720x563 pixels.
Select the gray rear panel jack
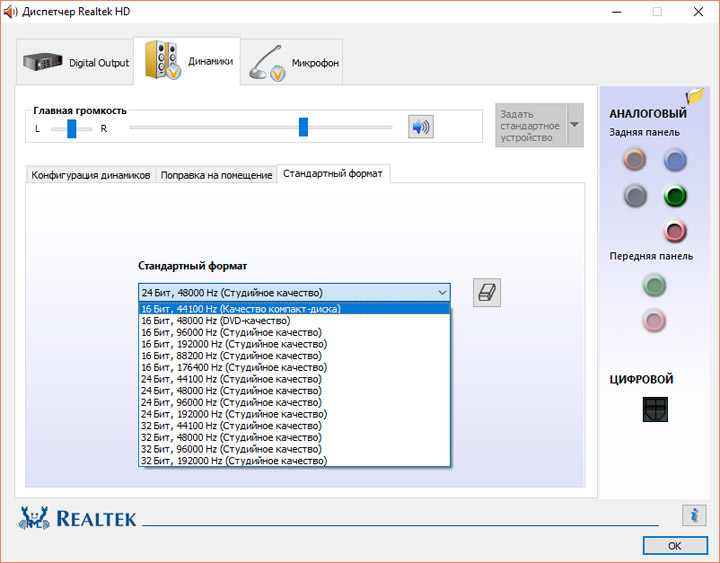pyautogui.click(x=635, y=196)
